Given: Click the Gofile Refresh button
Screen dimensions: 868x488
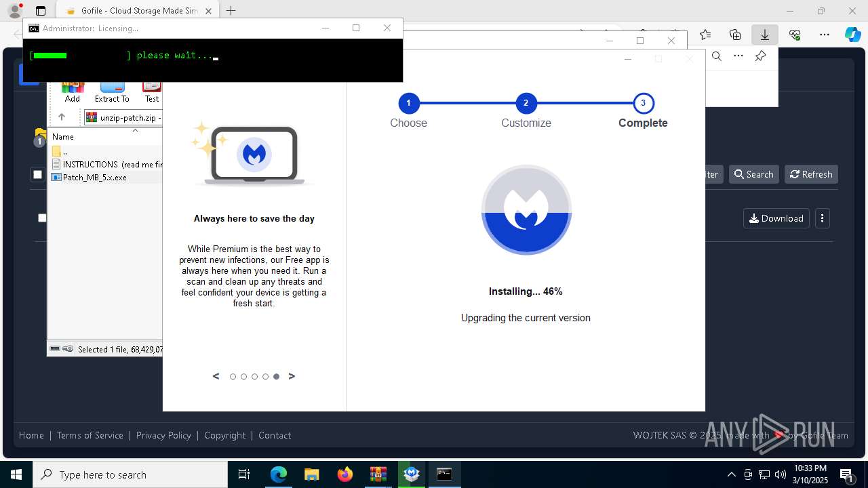Looking at the screenshot, I should point(811,174).
